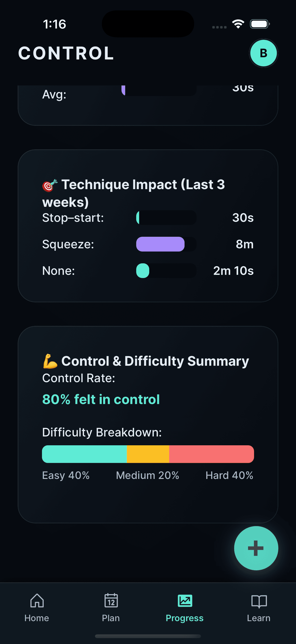The width and height of the screenshot is (296, 644).
Task: Switch to the Learn tab label
Action: [x=259, y=618]
